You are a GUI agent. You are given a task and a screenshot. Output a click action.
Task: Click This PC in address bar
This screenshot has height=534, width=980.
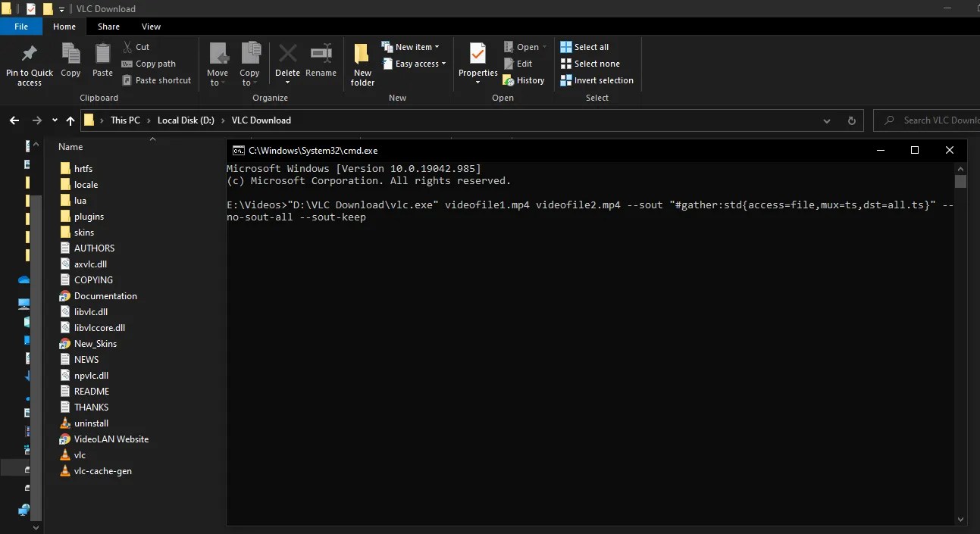(x=125, y=120)
